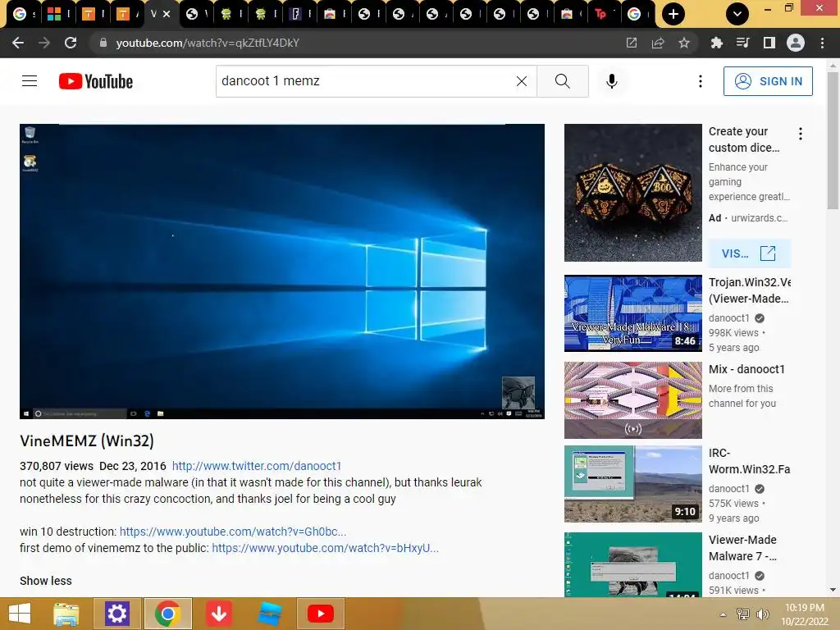840x630 pixels.
Task: Click the page's vertical scrollbar thumb
Action: pos(833,140)
